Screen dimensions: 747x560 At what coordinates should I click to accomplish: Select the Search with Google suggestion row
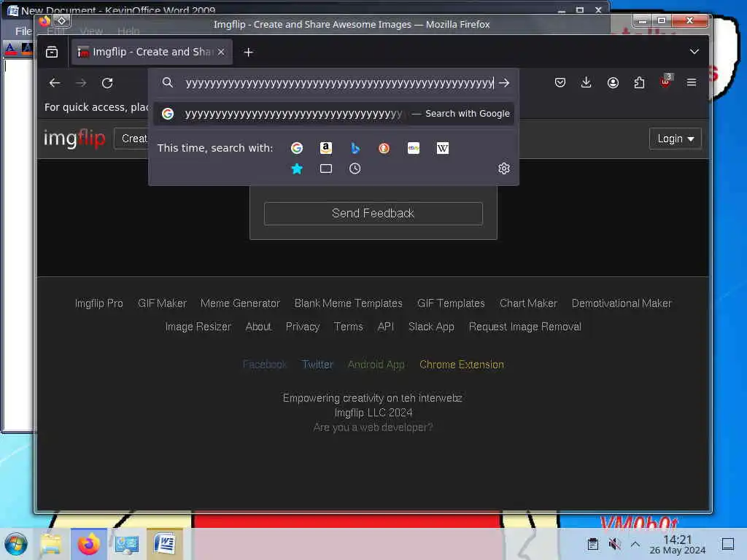[x=333, y=114]
